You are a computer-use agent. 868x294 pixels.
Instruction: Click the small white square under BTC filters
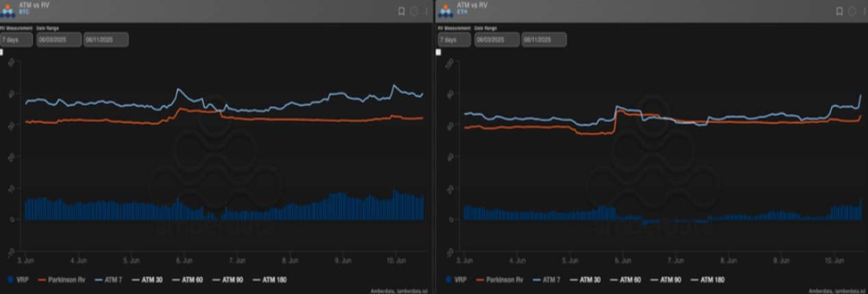1,52
